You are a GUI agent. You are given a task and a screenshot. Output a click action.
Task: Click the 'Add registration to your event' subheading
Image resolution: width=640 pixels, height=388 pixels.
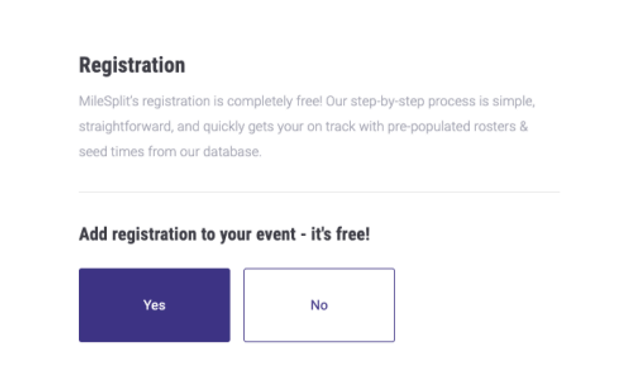coord(187,234)
